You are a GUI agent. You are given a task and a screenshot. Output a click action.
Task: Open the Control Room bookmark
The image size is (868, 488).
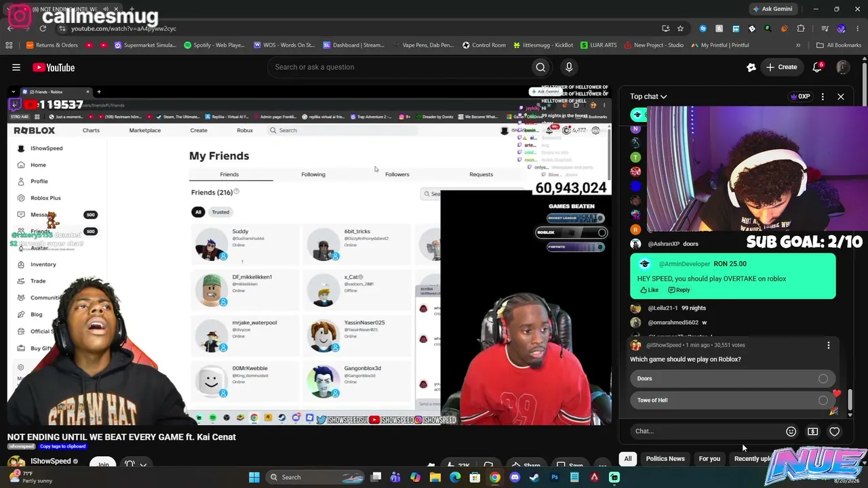[484, 45]
